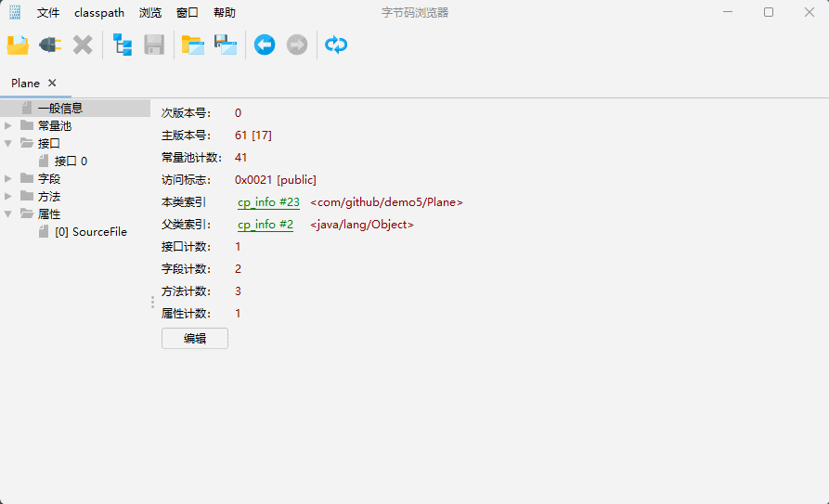Select [0] SourceFile in the tree
The width and height of the screenshot is (829, 504).
pyautogui.click(x=90, y=232)
